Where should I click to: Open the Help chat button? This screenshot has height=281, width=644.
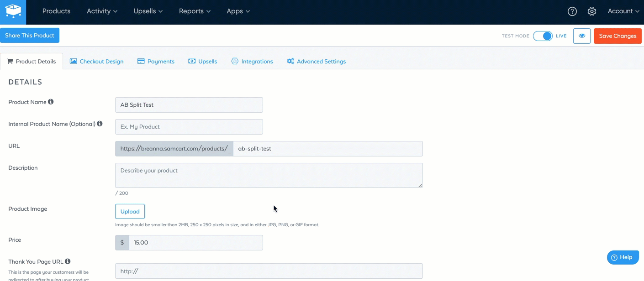point(623,257)
